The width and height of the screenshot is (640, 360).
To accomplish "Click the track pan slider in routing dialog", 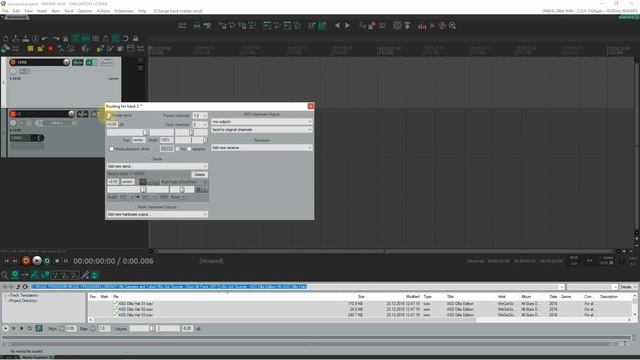I will point(191,132).
